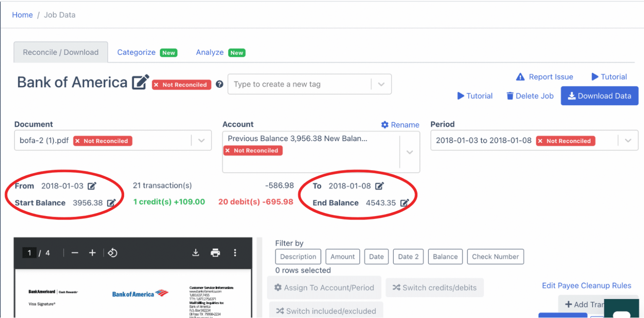This screenshot has height=318, width=644.
Task: Filter by Check Number
Action: pyautogui.click(x=496, y=257)
